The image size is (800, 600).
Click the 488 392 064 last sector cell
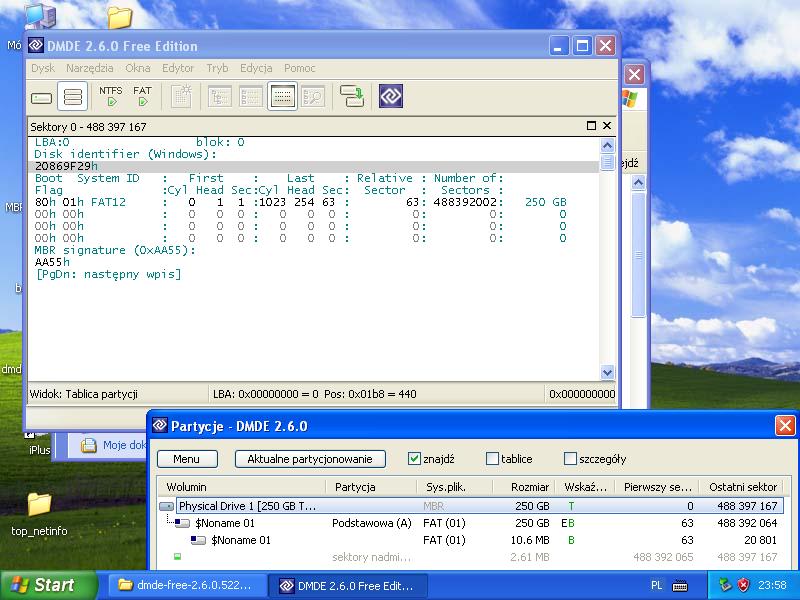(x=747, y=523)
